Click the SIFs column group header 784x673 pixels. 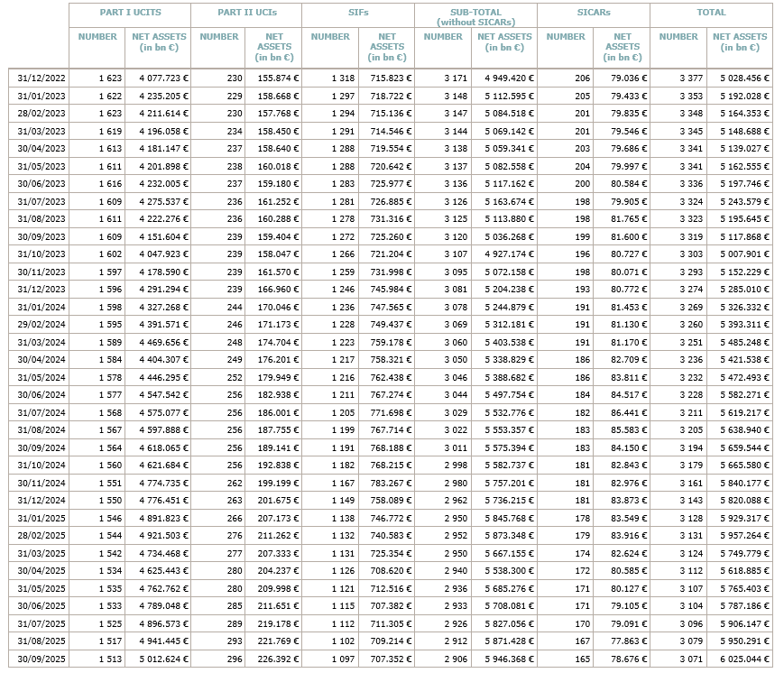pyautogui.click(x=359, y=14)
